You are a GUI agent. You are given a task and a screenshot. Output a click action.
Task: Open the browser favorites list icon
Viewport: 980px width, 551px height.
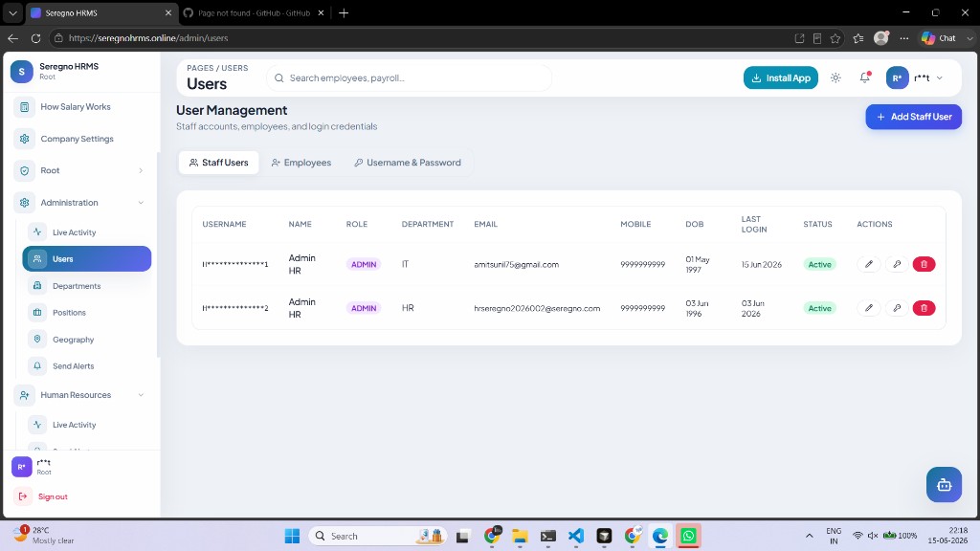click(x=858, y=38)
